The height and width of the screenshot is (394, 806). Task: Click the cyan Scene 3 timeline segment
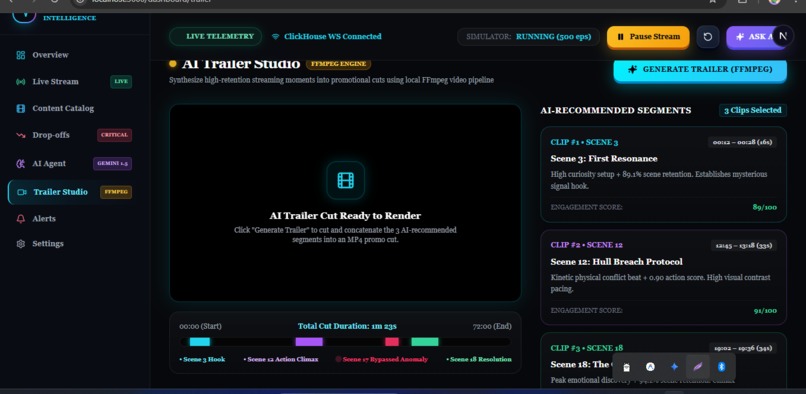click(199, 342)
